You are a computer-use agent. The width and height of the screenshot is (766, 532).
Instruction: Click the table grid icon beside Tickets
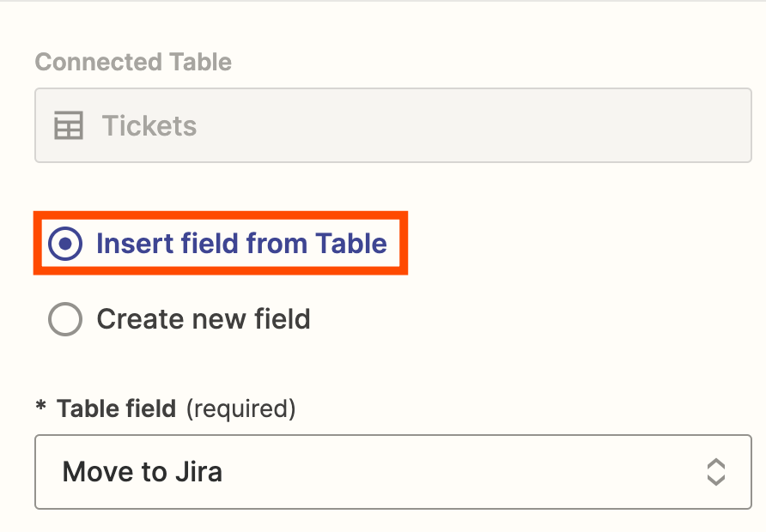pos(68,126)
